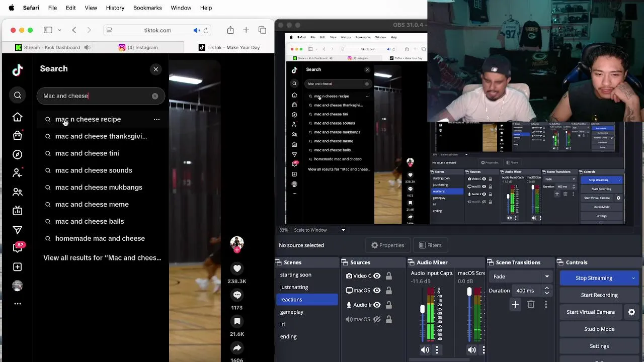Mute the Kick Dashboard tab audio
Image resolution: width=644 pixels, height=362 pixels.
click(87, 47)
